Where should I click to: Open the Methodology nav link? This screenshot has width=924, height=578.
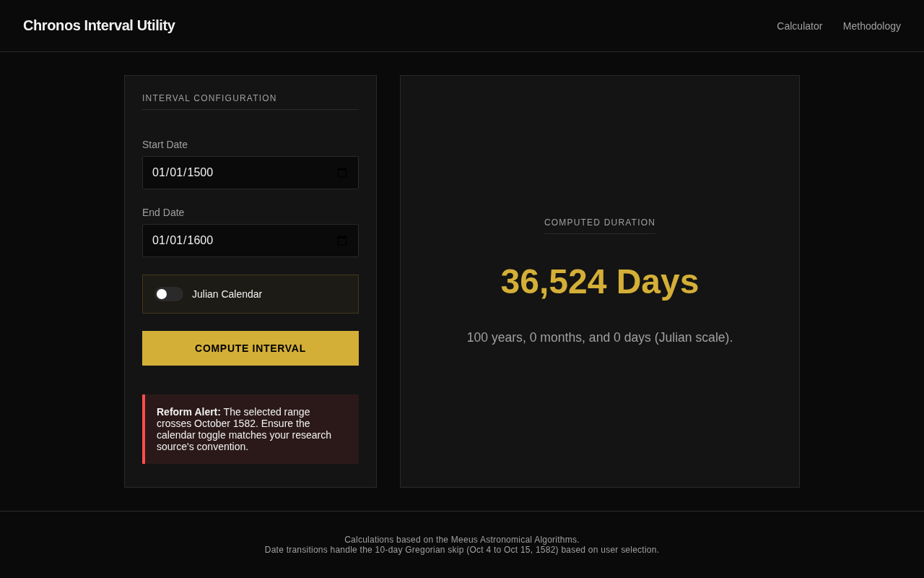click(x=872, y=26)
